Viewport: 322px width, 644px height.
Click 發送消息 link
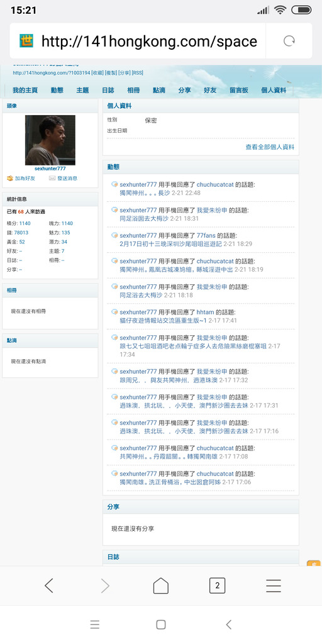click(67, 178)
